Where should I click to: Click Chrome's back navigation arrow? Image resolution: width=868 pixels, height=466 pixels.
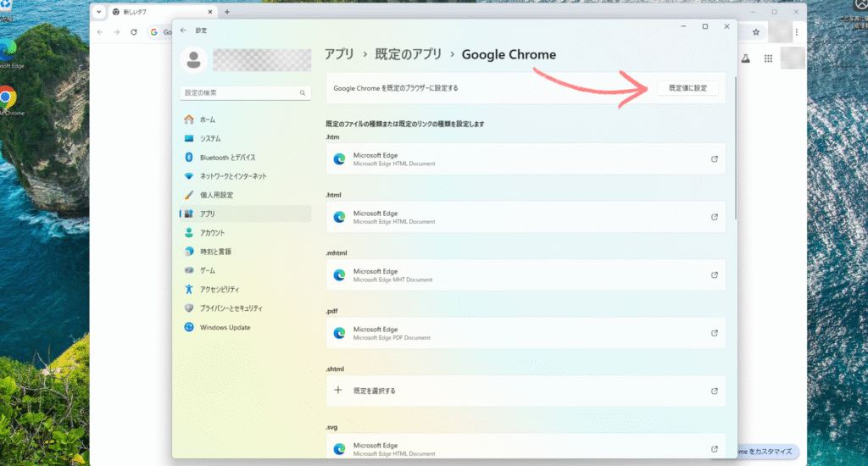click(100, 32)
